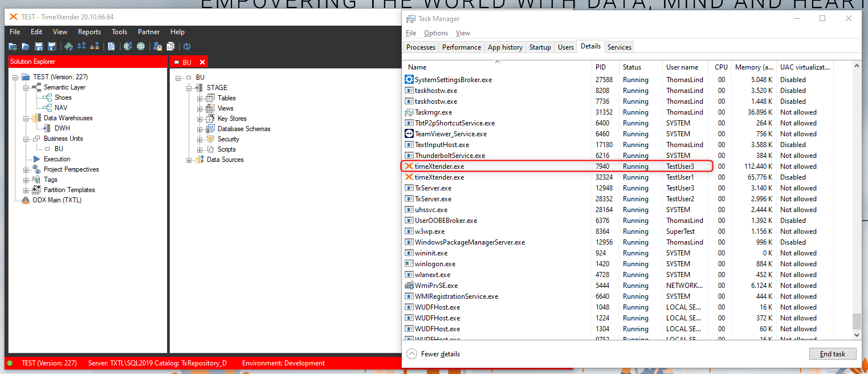Click the ODX Main (TXTL) server icon
This screenshot has height=374, width=868.
coord(26,200)
